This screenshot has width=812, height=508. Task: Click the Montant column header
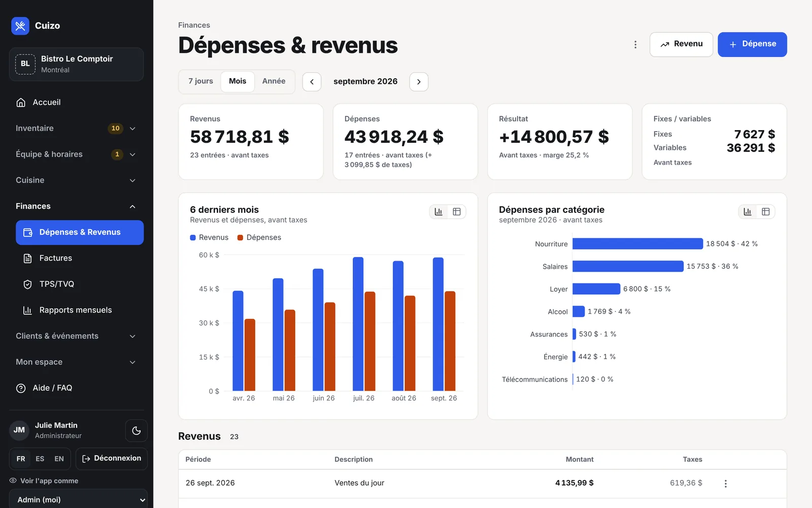(x=580, y=459)
